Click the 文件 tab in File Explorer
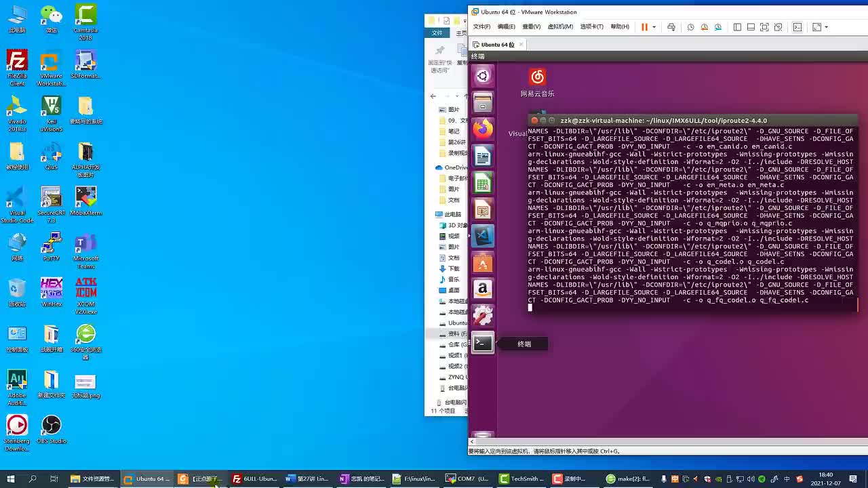 tap(437, 33)
